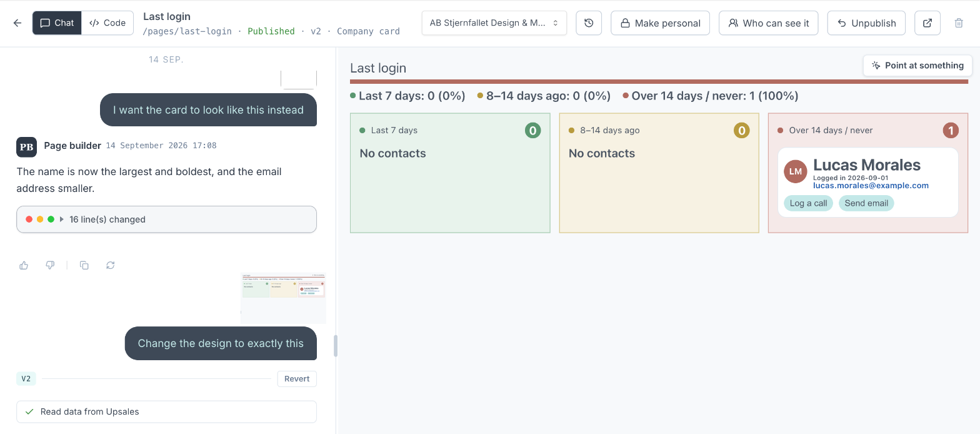This screenshot has height=434, width=980.
Task: Click the V2 version tag
Action: [x=26, y=379]
